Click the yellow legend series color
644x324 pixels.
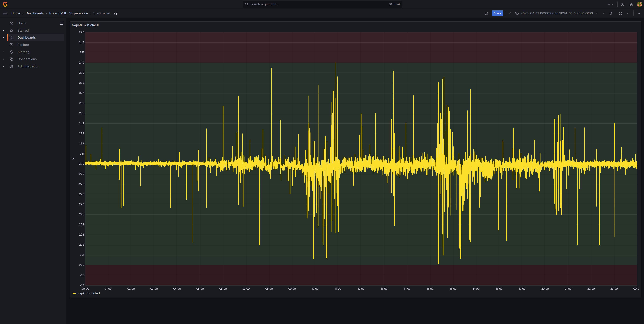pos(74,293)
